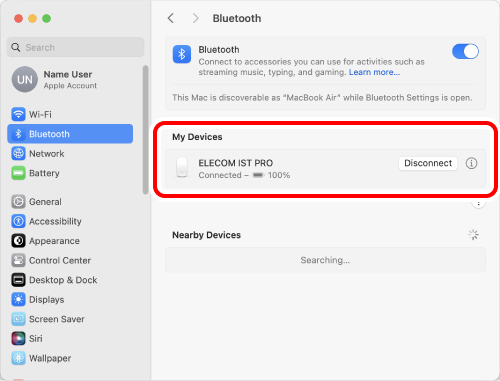Open info for ELECOM IST PRO
Image resolution: width=500 pixels, height=381 pixels.
coord(471,163)
